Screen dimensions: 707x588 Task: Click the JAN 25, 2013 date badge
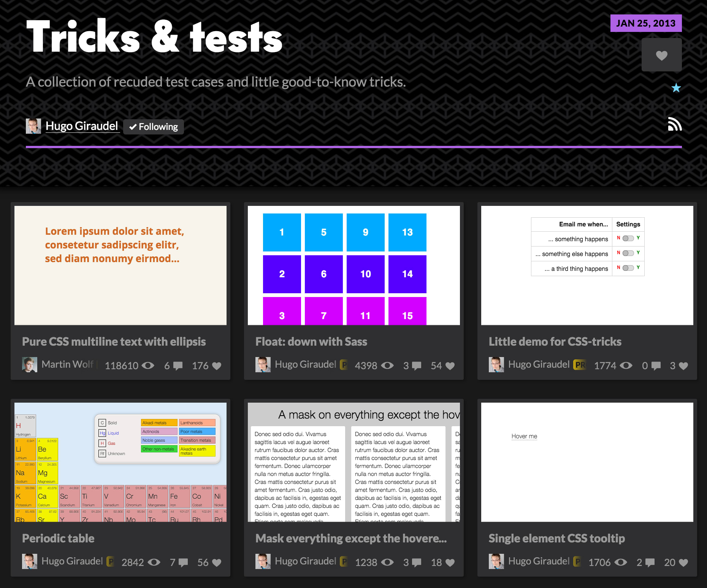tap(646, 23)
